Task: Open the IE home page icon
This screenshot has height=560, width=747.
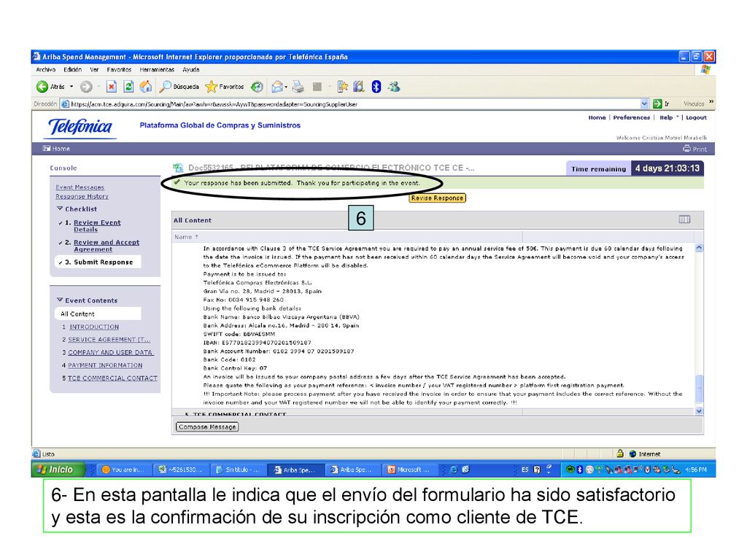Action: 146,86
